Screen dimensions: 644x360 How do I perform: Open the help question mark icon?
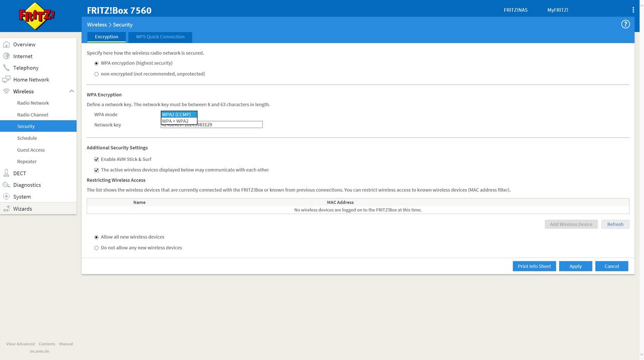(625, 24)
